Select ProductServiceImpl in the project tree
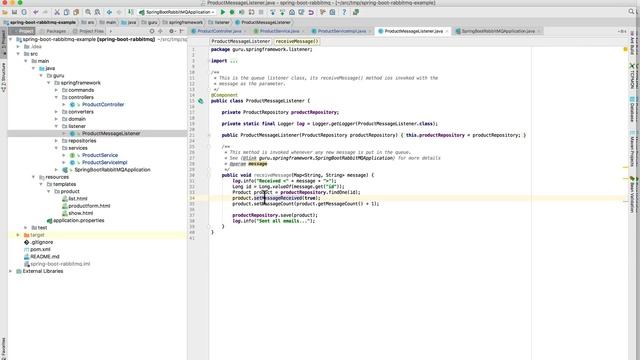The width and height of the screenshot is (640, 360). pos(104,162)
